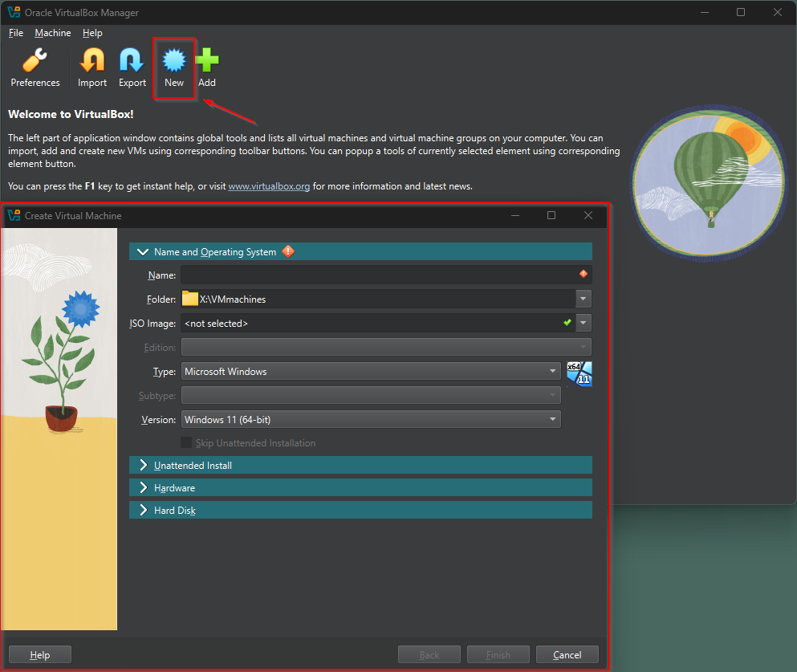
Task: Minimize the Create Virtual Machine dialog
Action: [515, 215]
